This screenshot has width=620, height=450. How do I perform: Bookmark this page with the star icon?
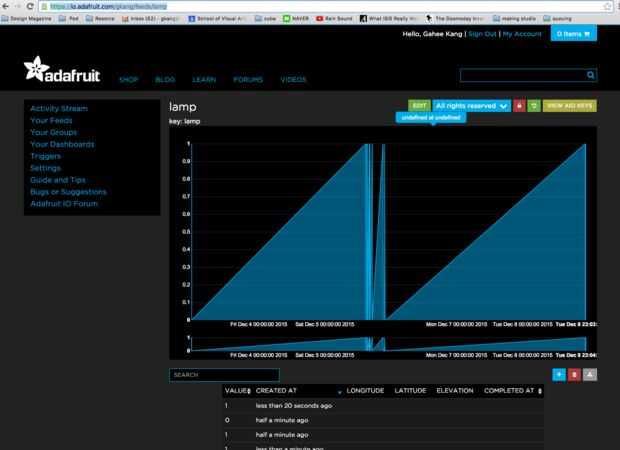coord(608,6)
